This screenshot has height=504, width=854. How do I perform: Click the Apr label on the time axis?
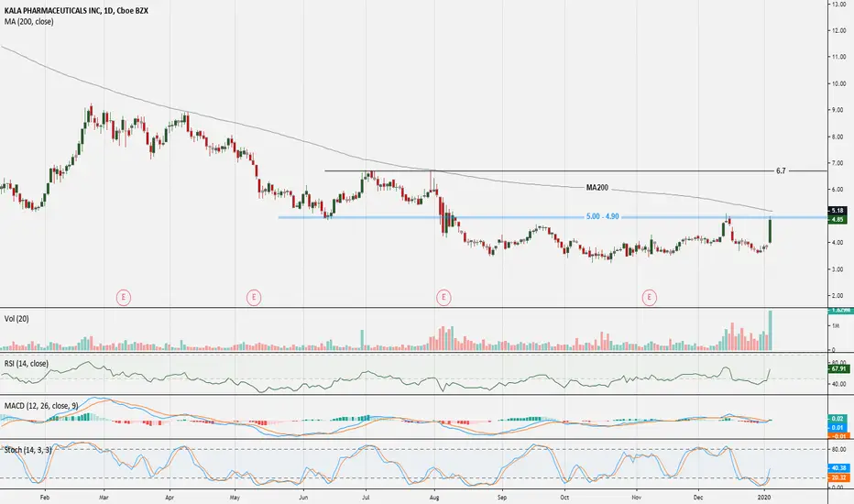pyautogui.click(x=170, y=498)
